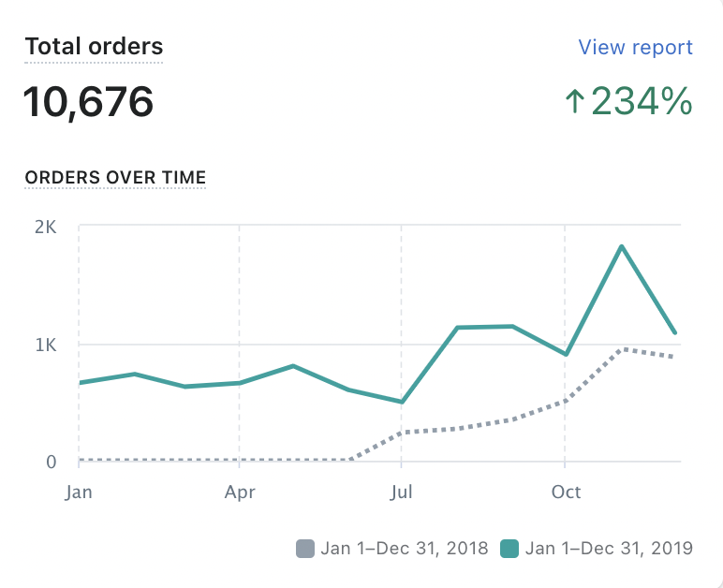Screen dimensions: 723x588
Task: Click the gray 2018 legend swatch
Action: (305, 549)
